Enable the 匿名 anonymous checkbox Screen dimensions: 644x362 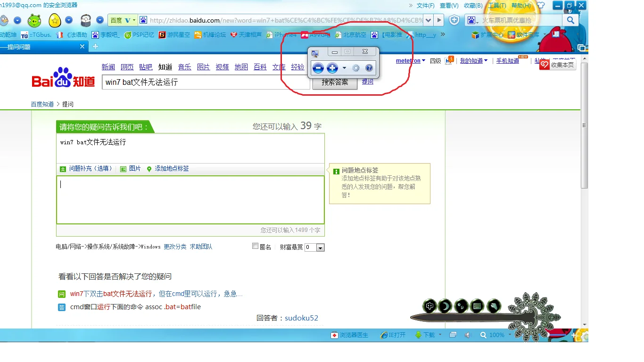click(x=255, y=247)
